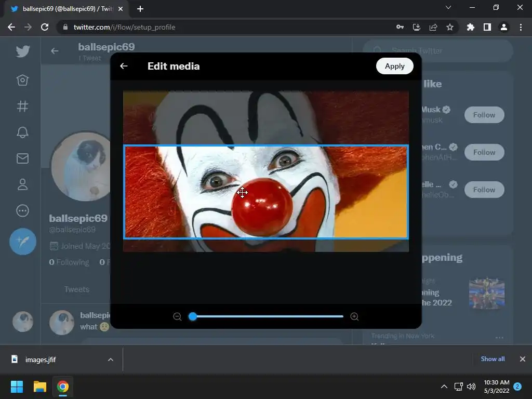The image size is (532, 399).
Task: Open Windows Start menu
Action: [17, 387]
